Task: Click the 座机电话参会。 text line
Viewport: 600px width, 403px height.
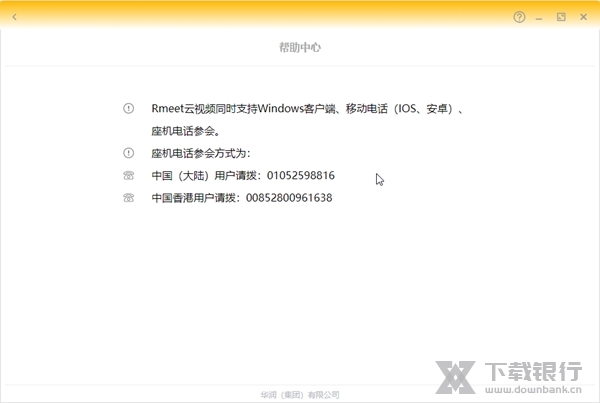Action: pos(186,131)
